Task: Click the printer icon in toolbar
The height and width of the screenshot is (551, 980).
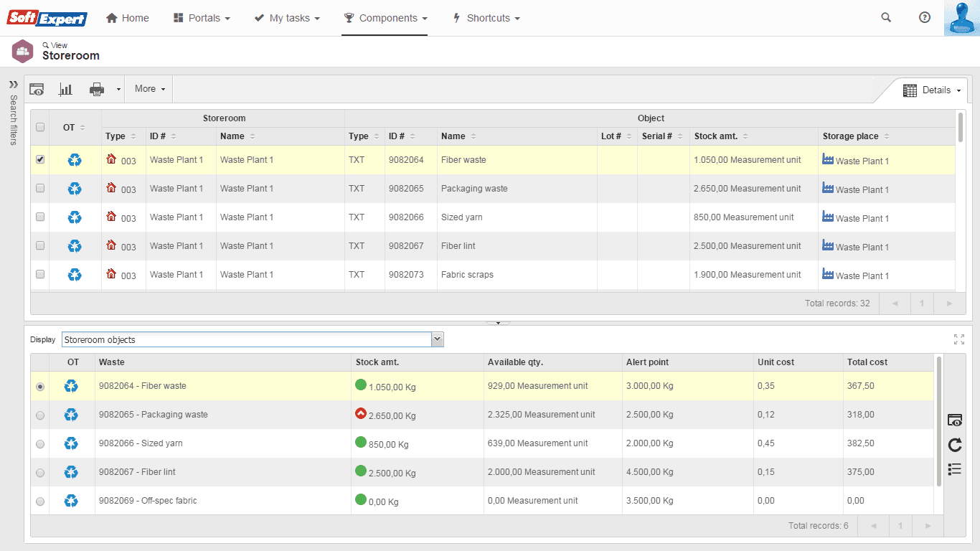Action: [97, 89]
